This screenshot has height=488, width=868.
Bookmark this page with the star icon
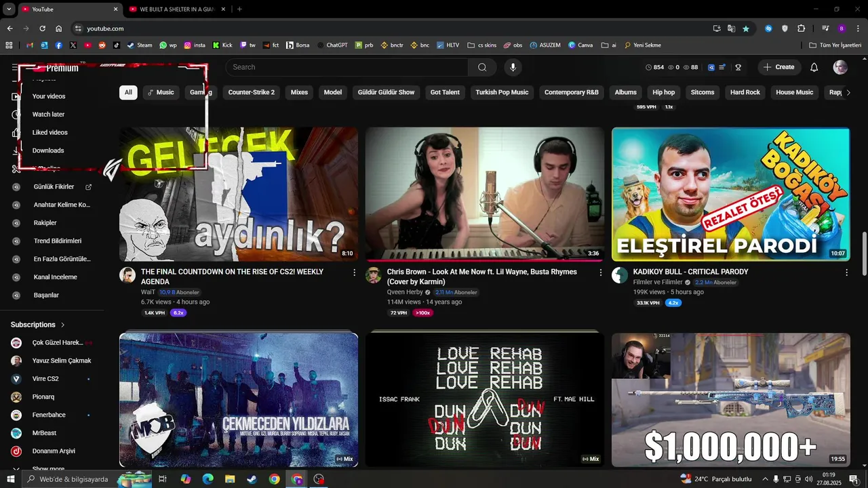[x=746, y=28]
